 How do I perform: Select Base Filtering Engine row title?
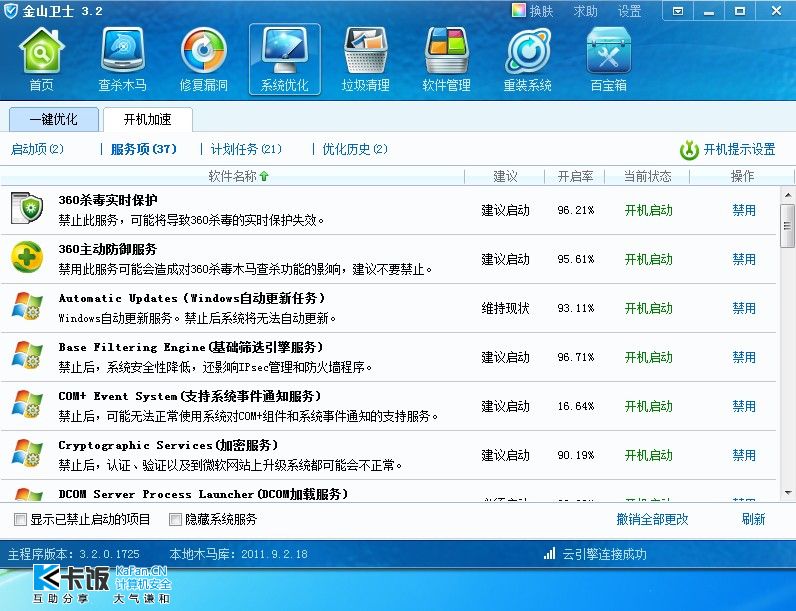pos(190,347)
